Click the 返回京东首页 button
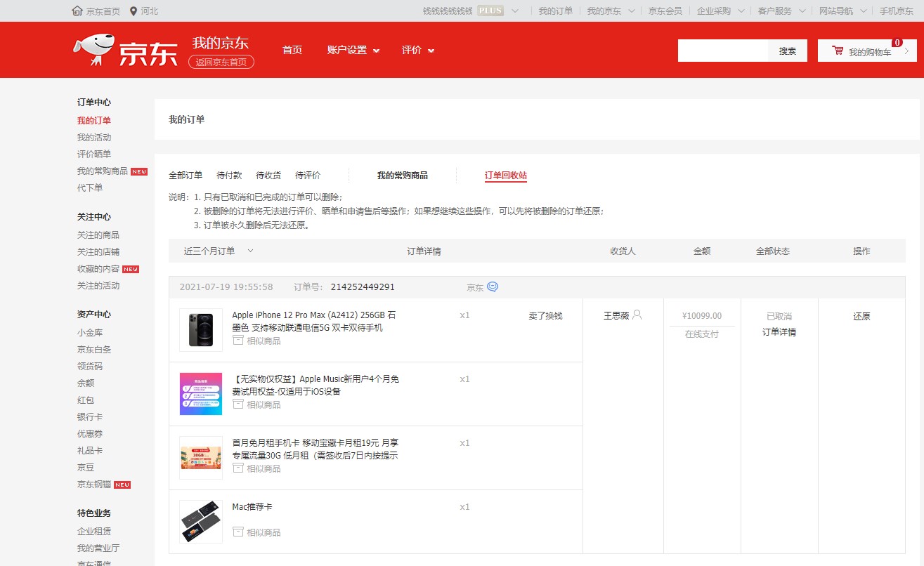Image resolution: width=924 pixels, height=566 pixels. [221, 62]
